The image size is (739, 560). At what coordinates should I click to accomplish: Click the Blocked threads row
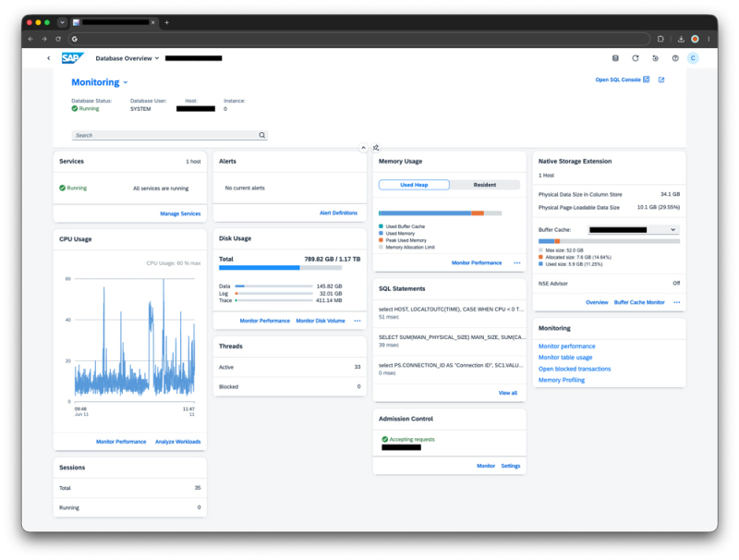pos(290,386)
